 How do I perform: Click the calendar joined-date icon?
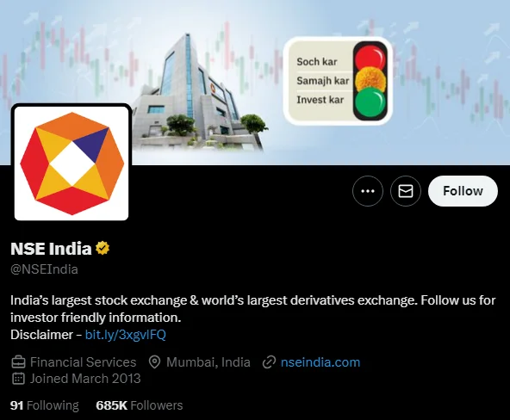click(x=18, y=379)
